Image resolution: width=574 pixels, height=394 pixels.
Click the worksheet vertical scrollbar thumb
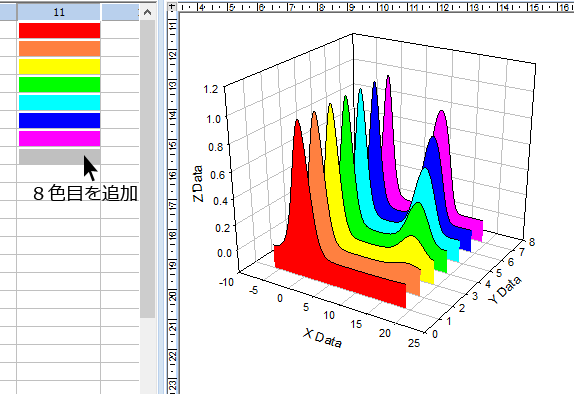[x=148, y=168]
